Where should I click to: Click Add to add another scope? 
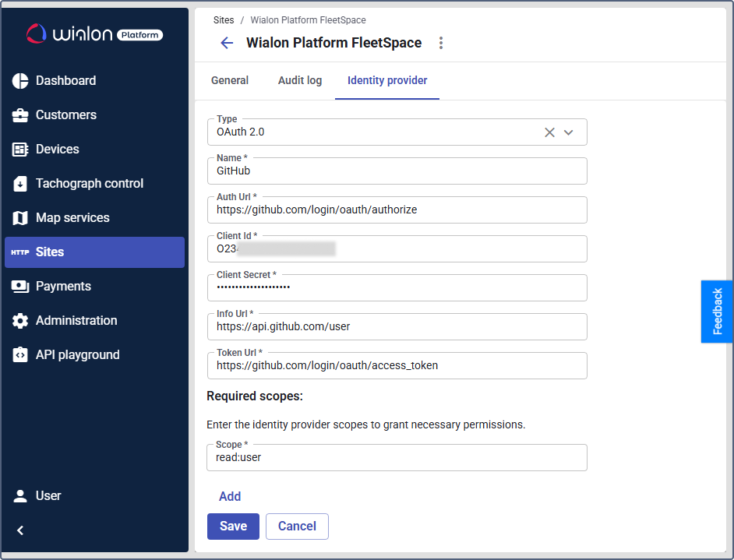point(230,496)
